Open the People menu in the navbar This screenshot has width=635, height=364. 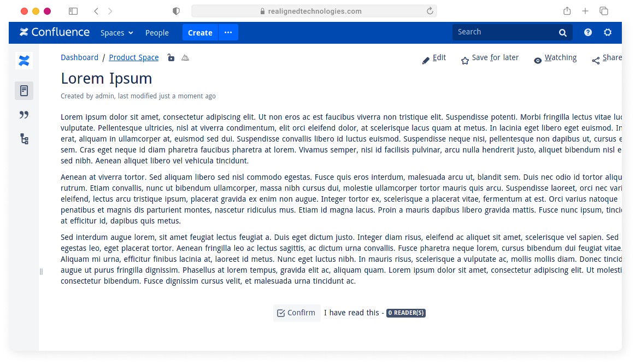coord(157,33)
